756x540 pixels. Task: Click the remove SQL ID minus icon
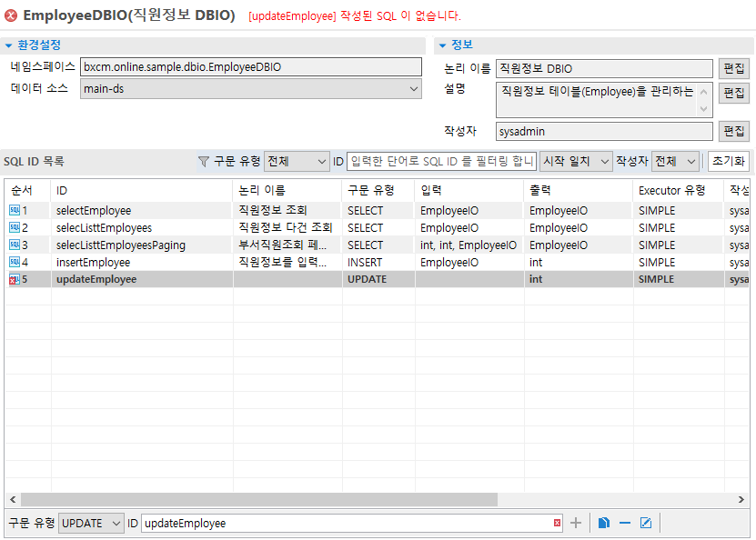point(625,523)
